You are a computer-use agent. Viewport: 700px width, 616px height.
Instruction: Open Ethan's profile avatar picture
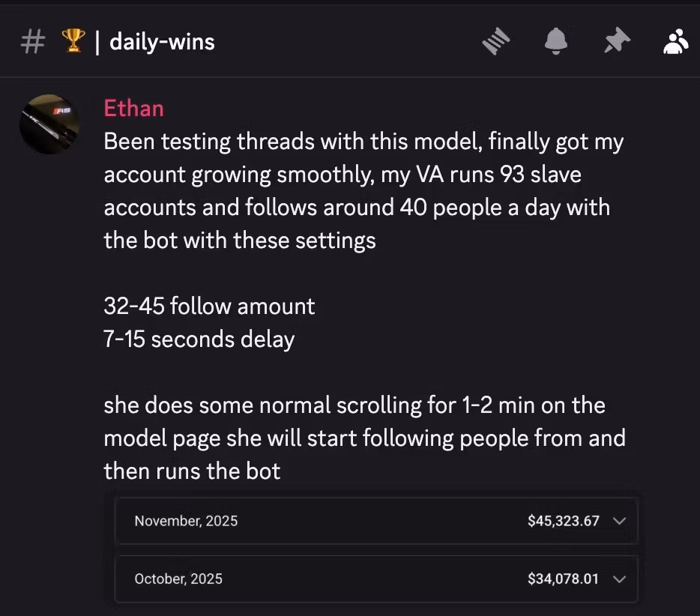(x=49, y=124)
